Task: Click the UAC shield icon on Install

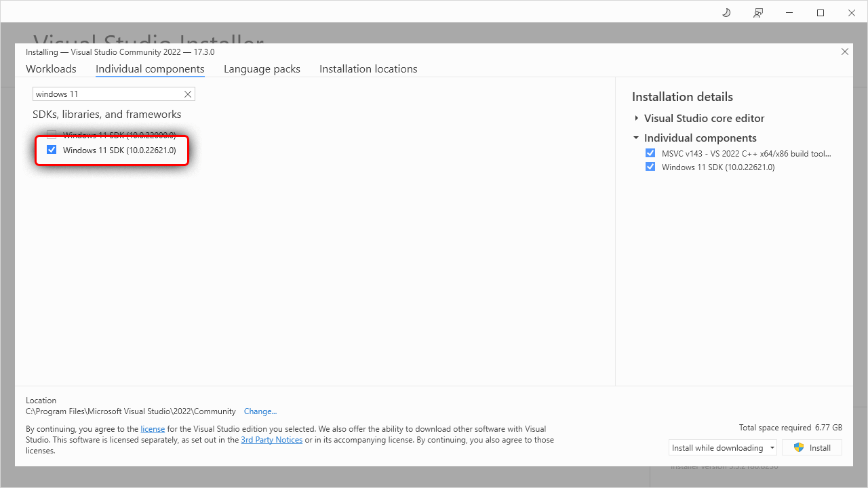Action: 798,447
